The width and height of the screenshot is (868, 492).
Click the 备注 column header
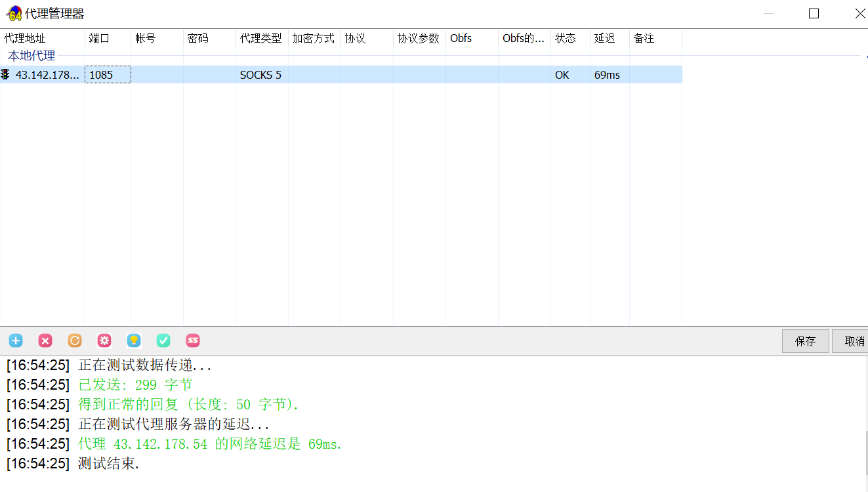656,38
